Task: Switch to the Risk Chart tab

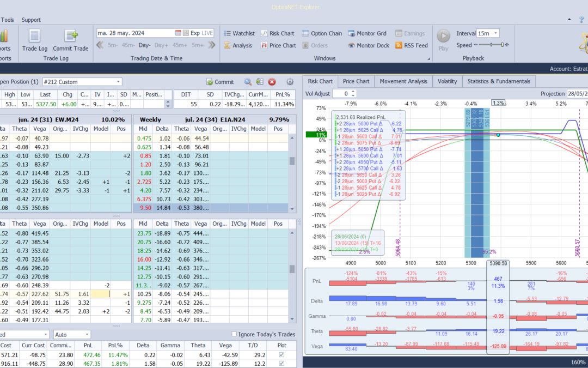Action: (320, 81)
